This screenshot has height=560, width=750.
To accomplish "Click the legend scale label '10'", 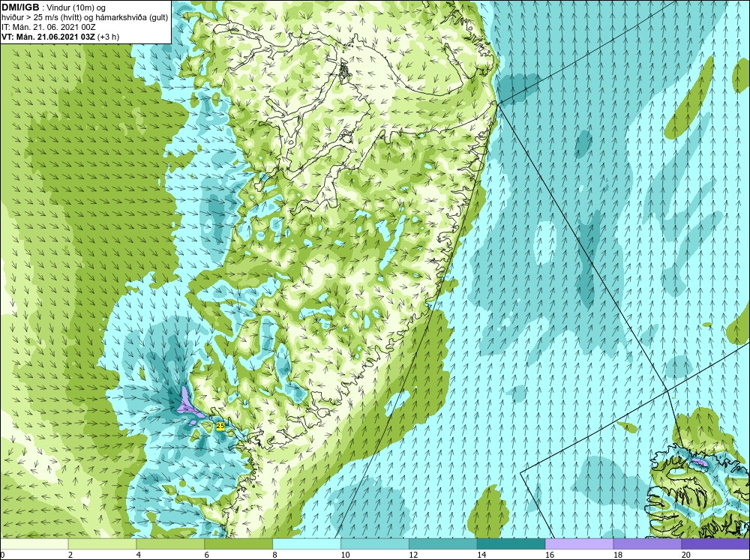I will pos(345,555).
